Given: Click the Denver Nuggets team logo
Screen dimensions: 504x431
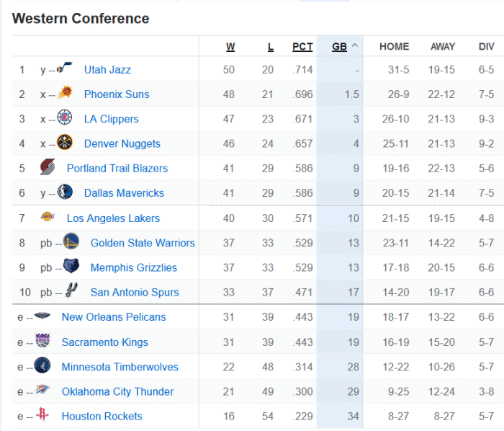Looking at the screenshot, I should point(66,143).
